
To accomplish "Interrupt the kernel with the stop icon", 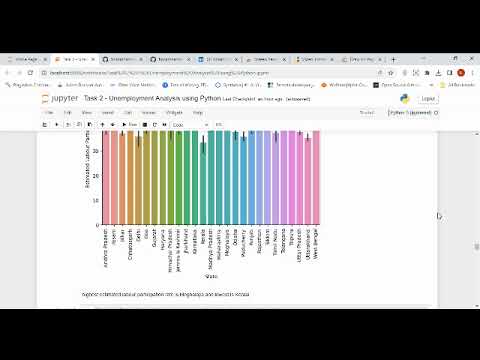I will pyautogui.click(x=145, y=125).
